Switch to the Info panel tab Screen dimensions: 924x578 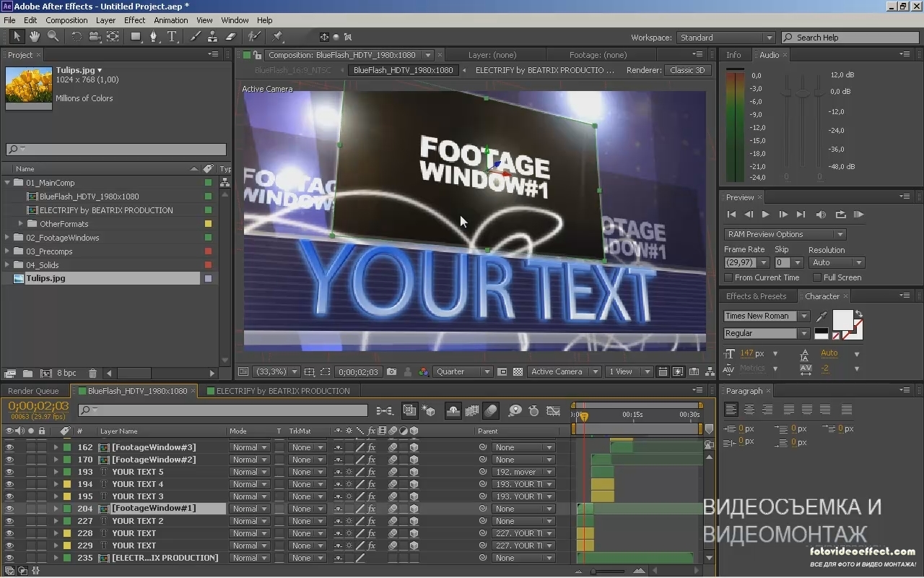(734, 55)
